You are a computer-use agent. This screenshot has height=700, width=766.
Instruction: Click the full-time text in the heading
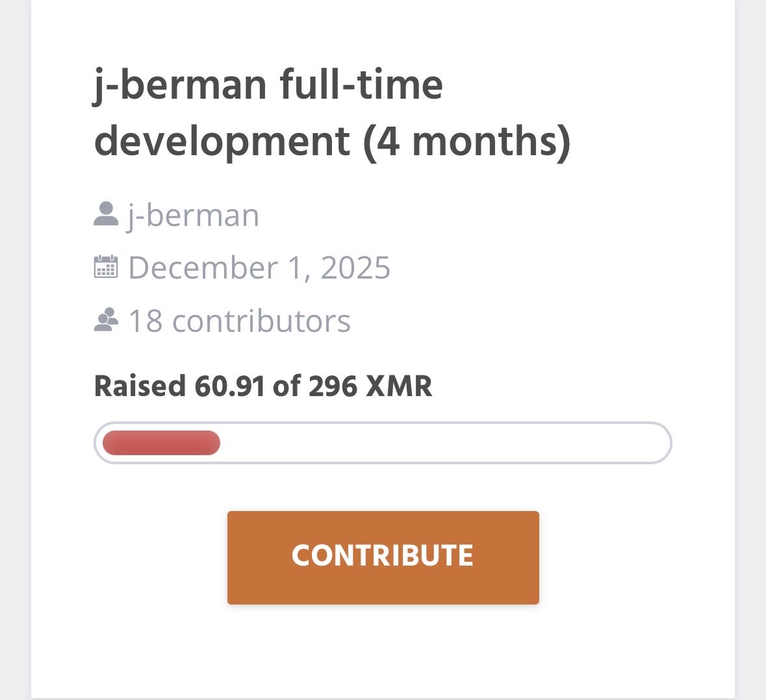tap(361, 85)
